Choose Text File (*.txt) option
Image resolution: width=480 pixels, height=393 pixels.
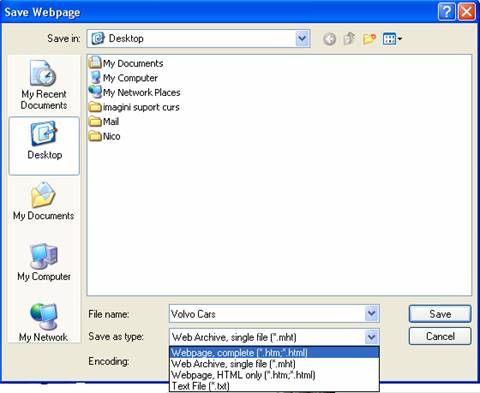(x=274, y=386)
